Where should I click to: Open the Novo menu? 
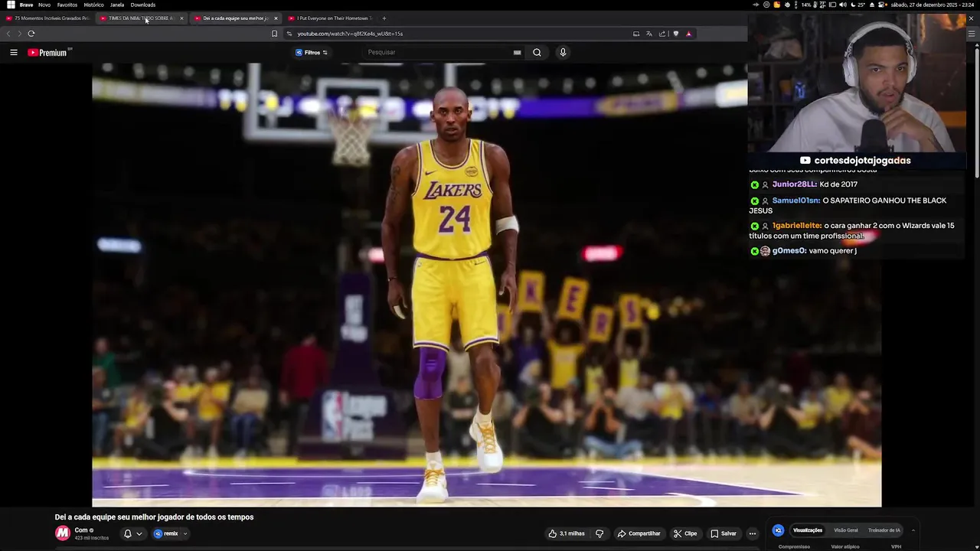pyautogui.click(x=44, y=5)
